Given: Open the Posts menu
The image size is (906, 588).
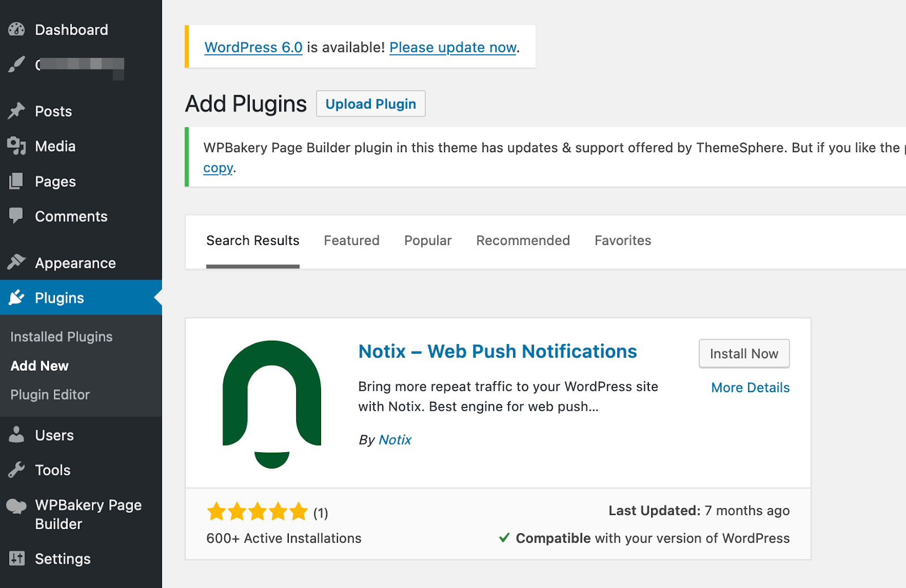Looking at the screenshot, I should 81,111.
